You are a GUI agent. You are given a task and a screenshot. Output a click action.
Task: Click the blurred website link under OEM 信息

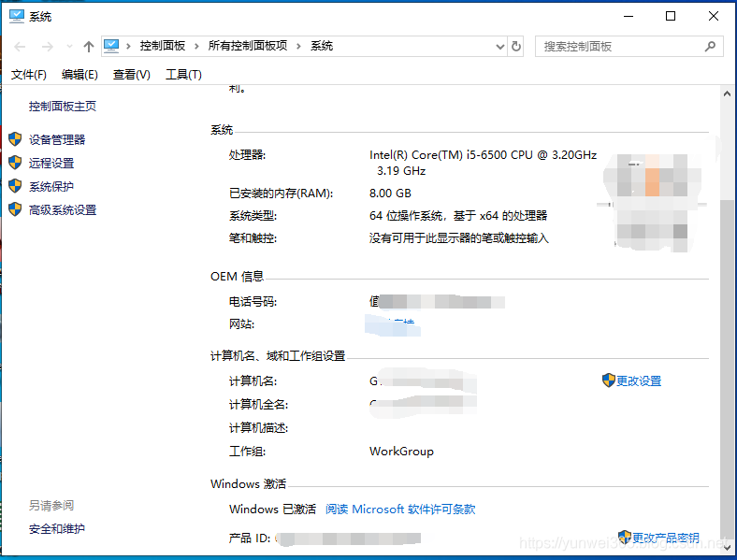(393, 324)
